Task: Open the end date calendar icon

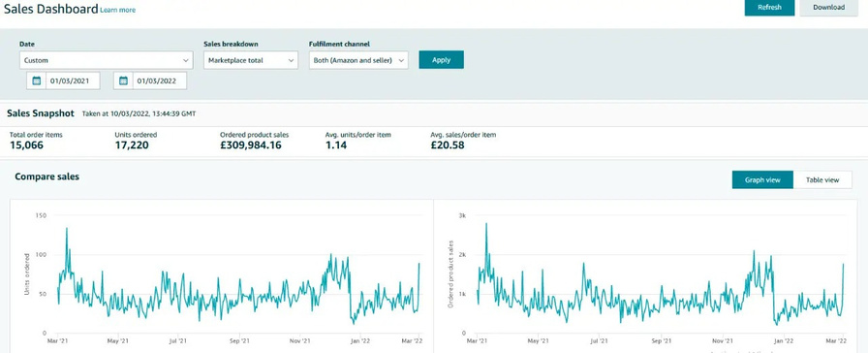Action: 123,80
